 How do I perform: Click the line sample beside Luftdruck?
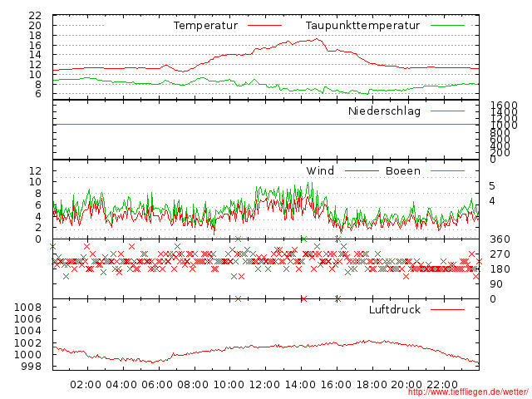[447, 309]
